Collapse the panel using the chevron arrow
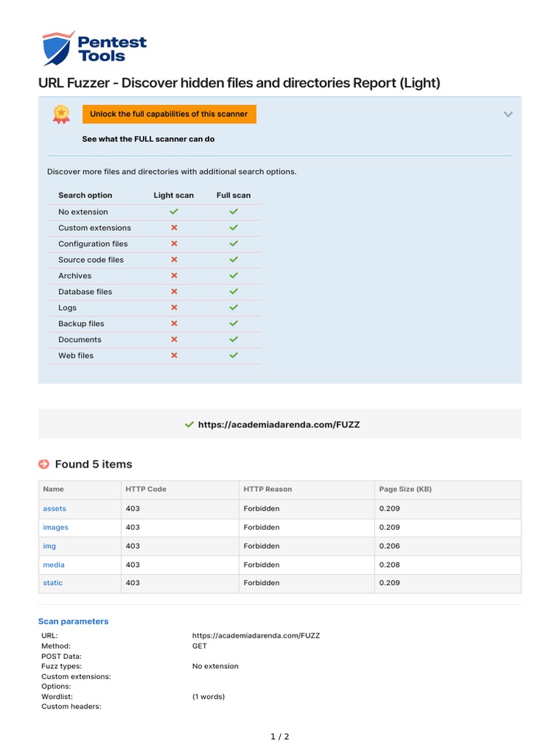This screenshot has height=747, width=560. pyautogui.click(x=508, y=114)
